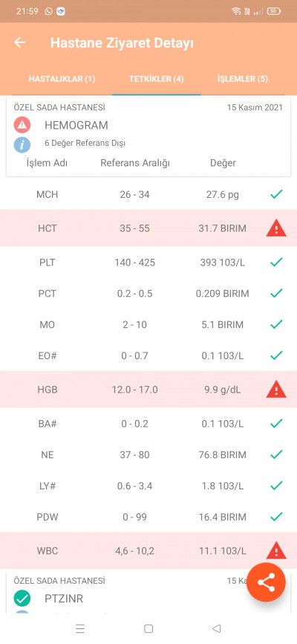Tap the warning triangle on the HCT row
The width and height of the screenshot is (297, 644).
pyautogui.click(x=276, y=228)
